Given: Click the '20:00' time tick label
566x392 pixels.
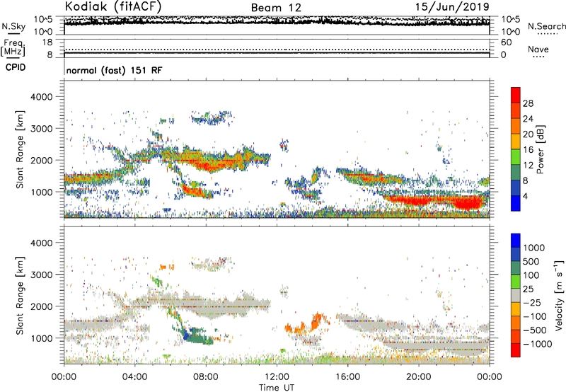Looking at the screenshot, I should [x=419, y=377].
